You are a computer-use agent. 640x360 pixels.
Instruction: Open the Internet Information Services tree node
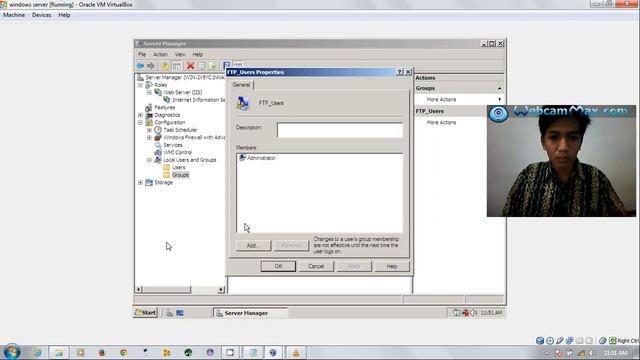(198, 100)
